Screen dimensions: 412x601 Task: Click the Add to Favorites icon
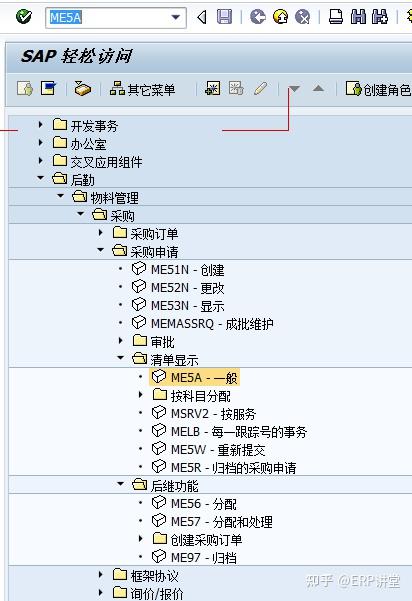[213, 88]
